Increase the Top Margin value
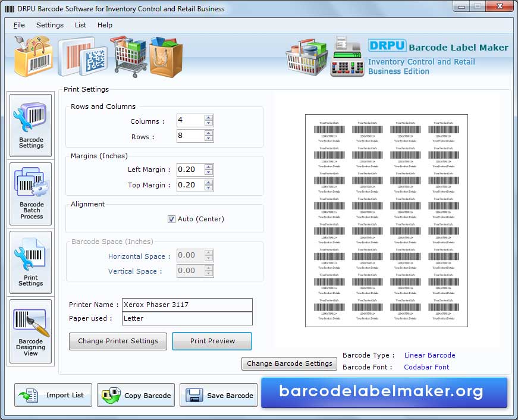This screenshot has height=420, width=518. click(209, 182)
